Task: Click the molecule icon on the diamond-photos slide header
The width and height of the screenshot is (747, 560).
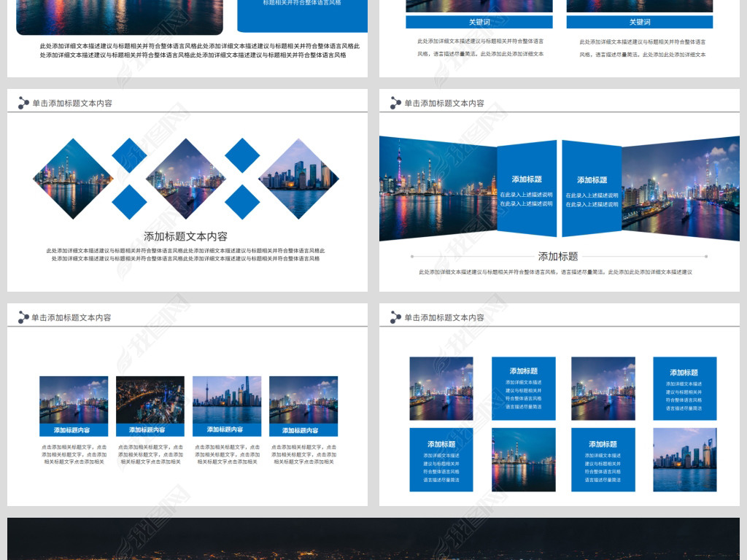Action: [x=23, y=104]
